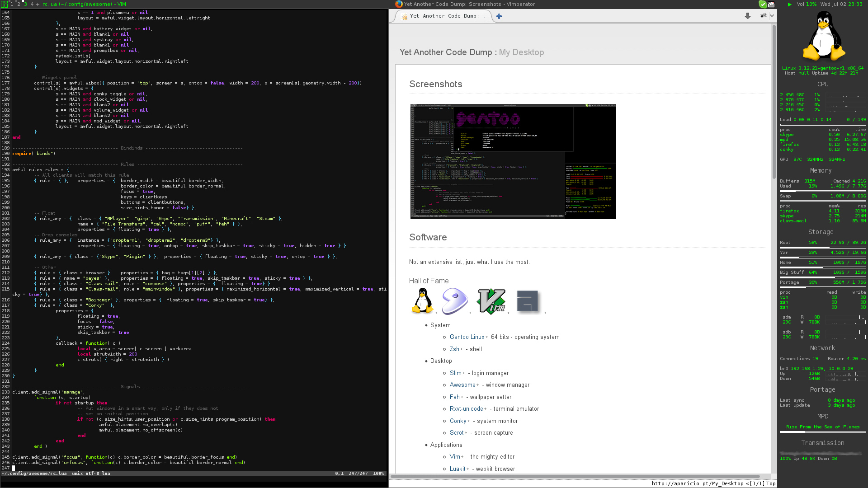Switch to workspace tag 3 in the taskbar

tap(25, 4)
